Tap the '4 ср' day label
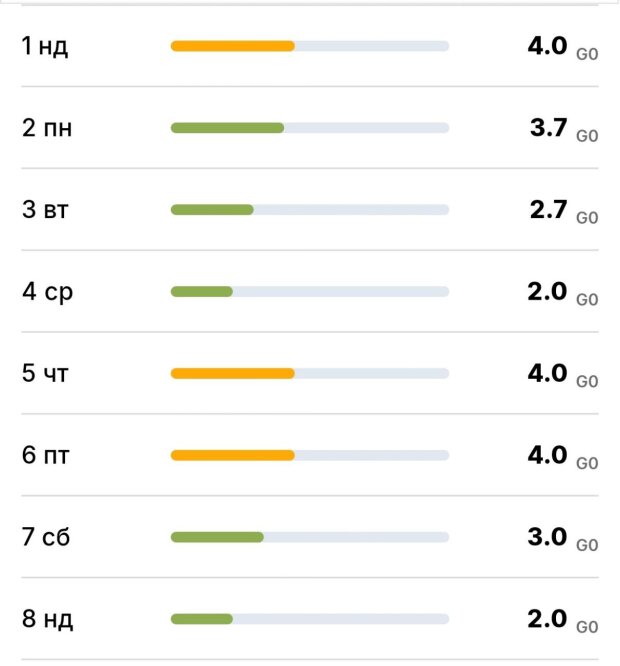Viewport: 620px width, 666px height. coord(47,293)
